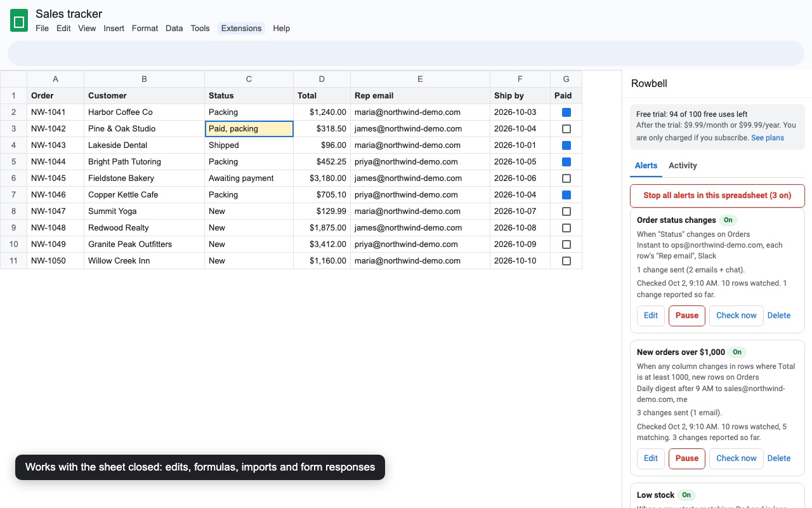Image resolution: width=812 pixels, height=508 pixels.
Task: Toggle the Paid checkbox for NW-1041
Action: (566, 112)
